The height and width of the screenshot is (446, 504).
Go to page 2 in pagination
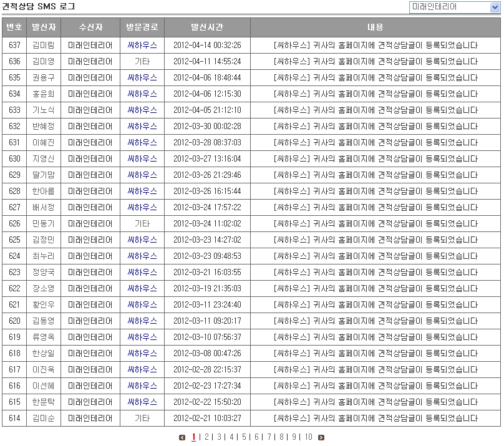(206, 437)
